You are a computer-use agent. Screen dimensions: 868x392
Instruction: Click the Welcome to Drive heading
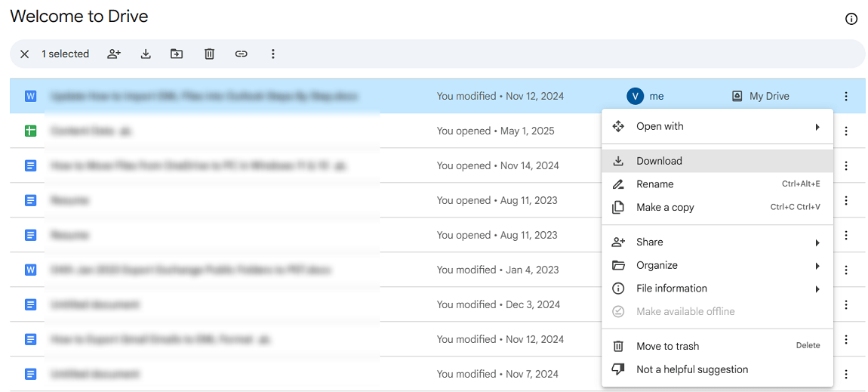(79, 17)
